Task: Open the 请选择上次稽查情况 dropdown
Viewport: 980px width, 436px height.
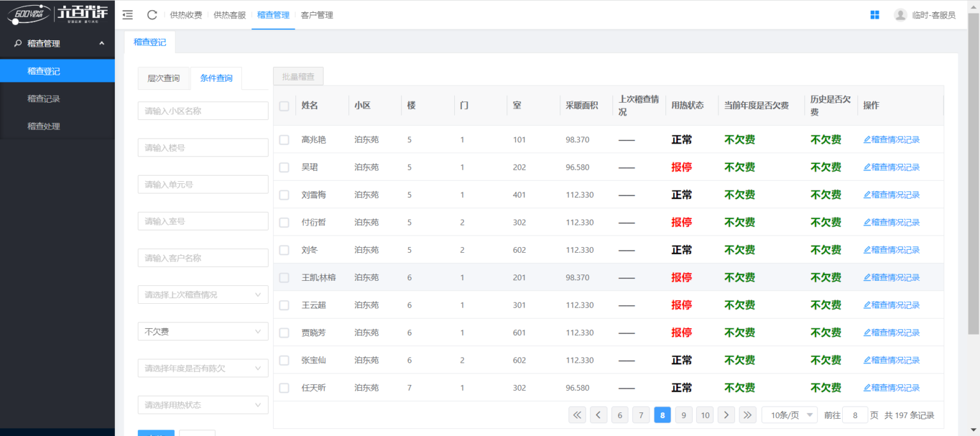Action: [x=203, y=295]
